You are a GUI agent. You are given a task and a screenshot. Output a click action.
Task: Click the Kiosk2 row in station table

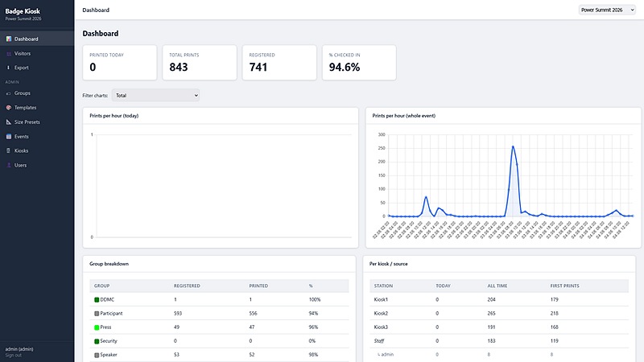499,313
